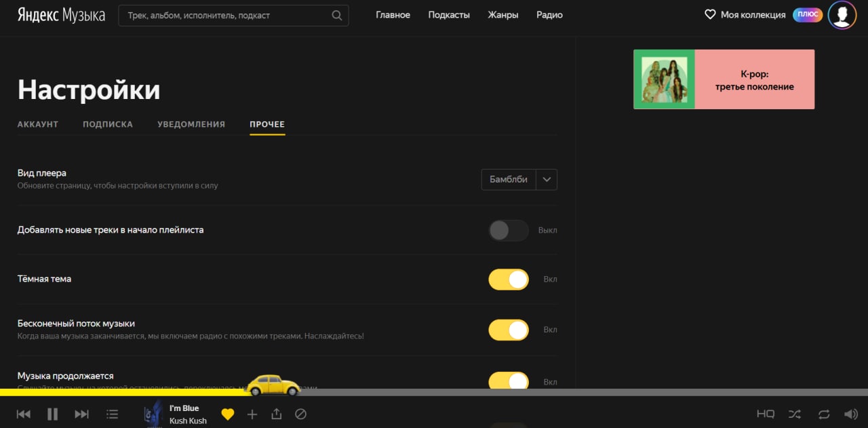868x428 pixels.
Task: Disable the Тёмная тема toggle
Action: coord(509,279)
